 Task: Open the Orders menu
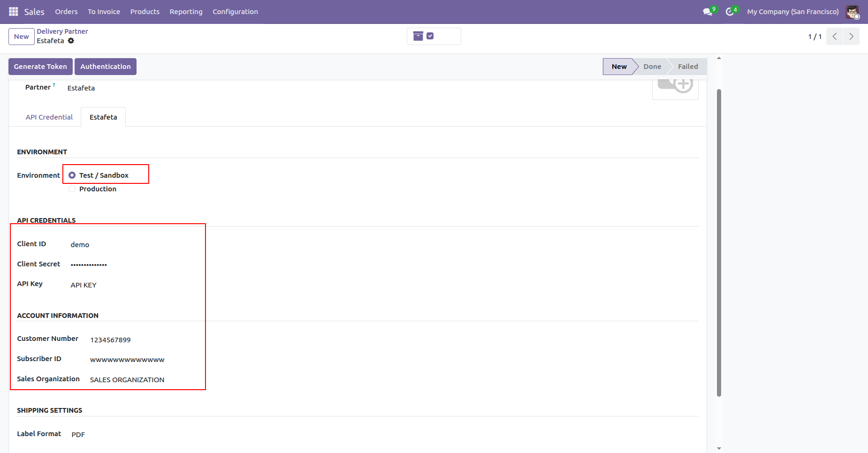coord(66,12)
